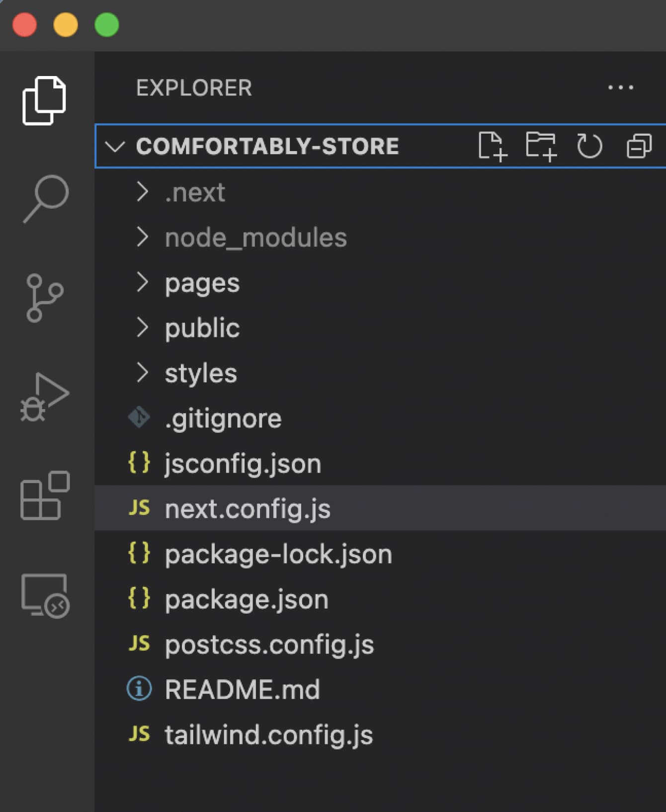Open the Explorer view in activity bar
666x812 pixels.
tap(44, 101)
